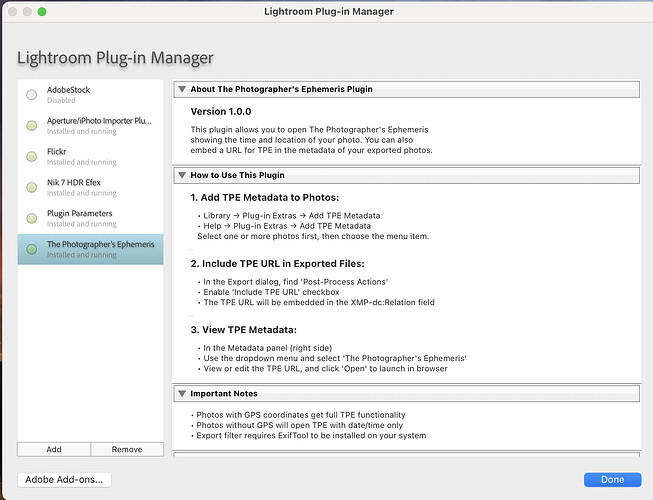Image resolution: width=653 pixels, height=500 pixels.
Task: Collapse the Important Notes section
Action: tap(182, 393)
